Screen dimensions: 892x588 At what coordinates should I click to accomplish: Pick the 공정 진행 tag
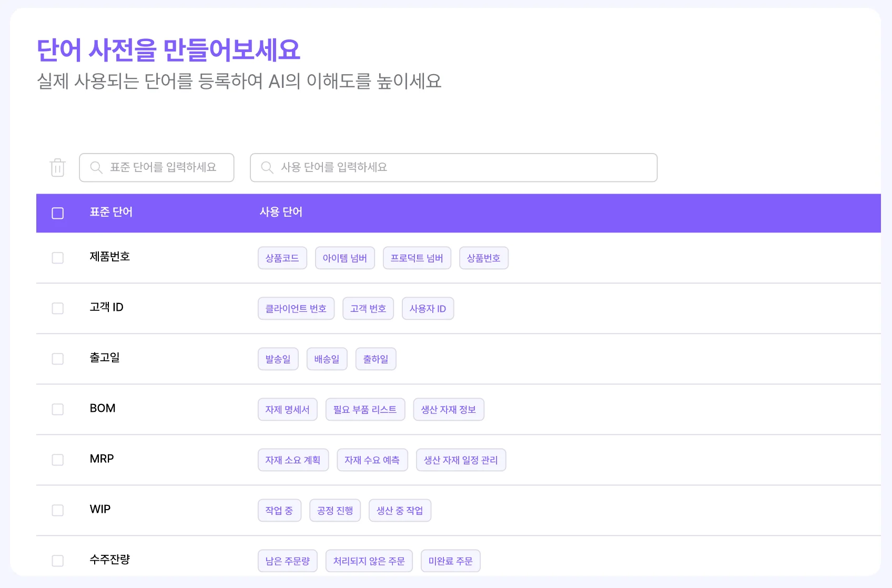[335, 511]
